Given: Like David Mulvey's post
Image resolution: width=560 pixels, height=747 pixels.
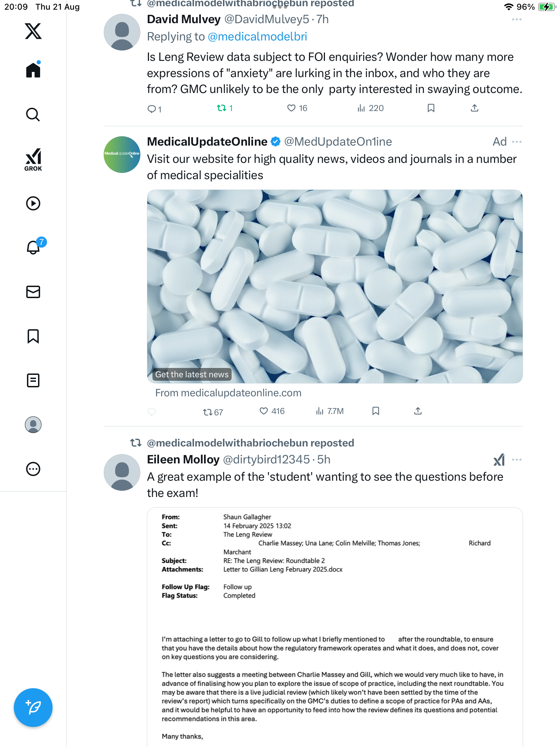Looking at the screenshot, I should (x=291, y=108).
